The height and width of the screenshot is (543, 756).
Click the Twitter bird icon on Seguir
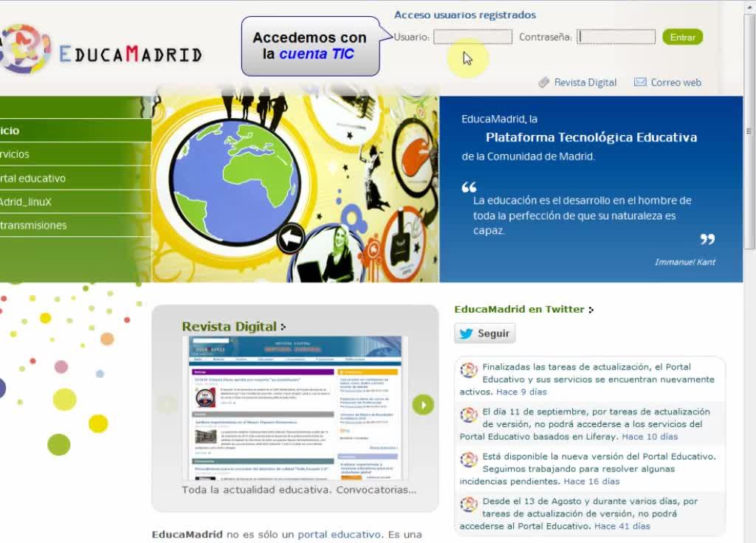click(466, 333)
